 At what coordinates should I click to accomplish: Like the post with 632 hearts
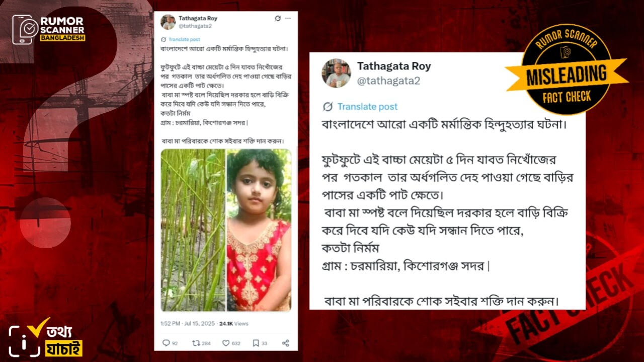coord(226,343)
